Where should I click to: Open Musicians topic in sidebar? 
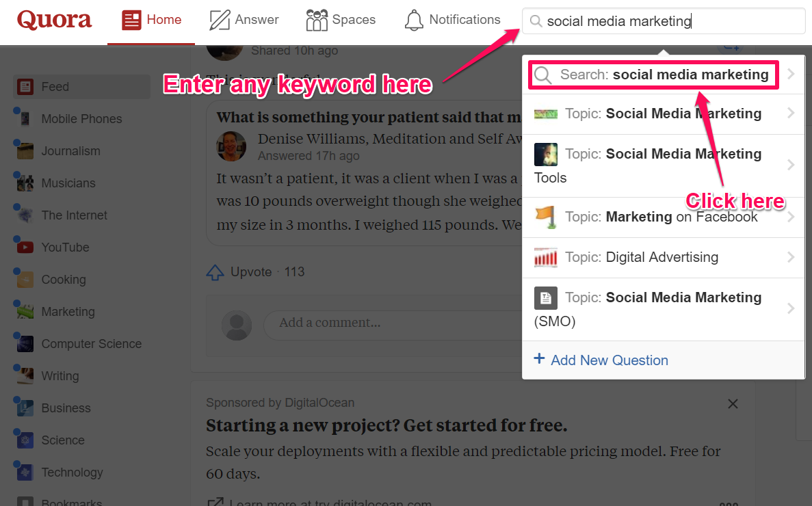68,183
